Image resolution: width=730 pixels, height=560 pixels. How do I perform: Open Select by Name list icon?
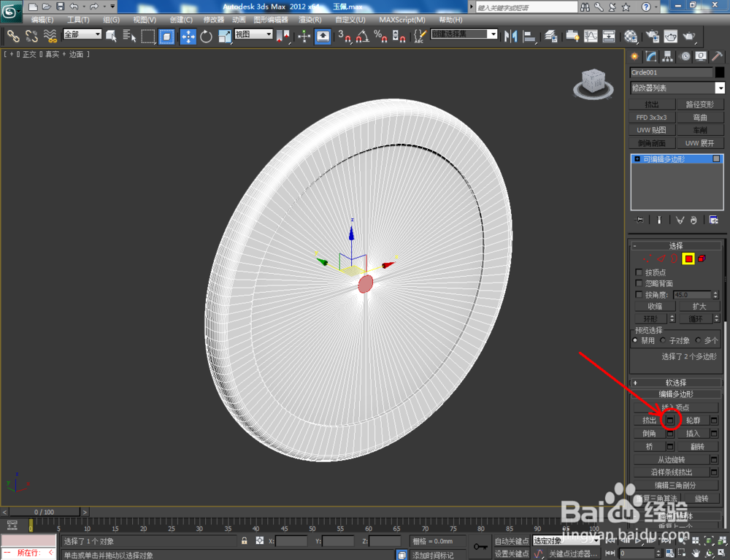coord(129,37)
